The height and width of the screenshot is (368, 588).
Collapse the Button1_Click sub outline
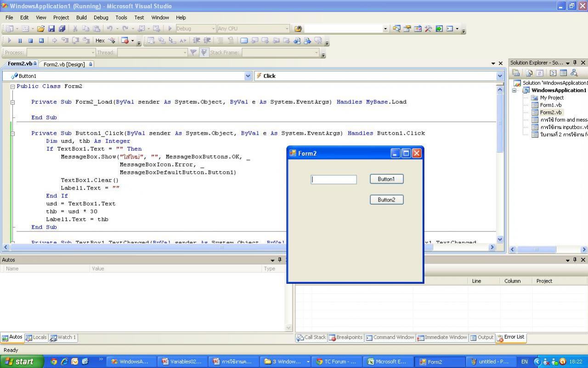point(13,133)
